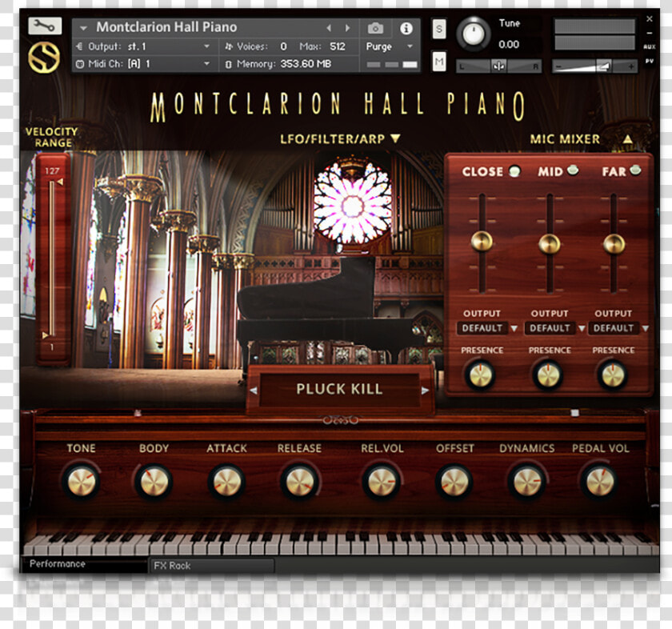Select next preset right of PLUCK KILL
Viewport: 672px width, 629px height.
(x=425, y=391)
